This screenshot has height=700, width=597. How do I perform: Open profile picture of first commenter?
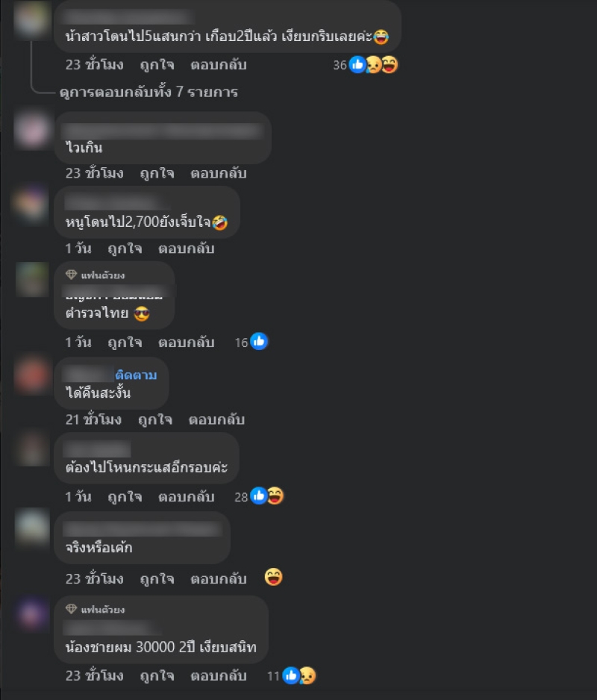[31, 19]
